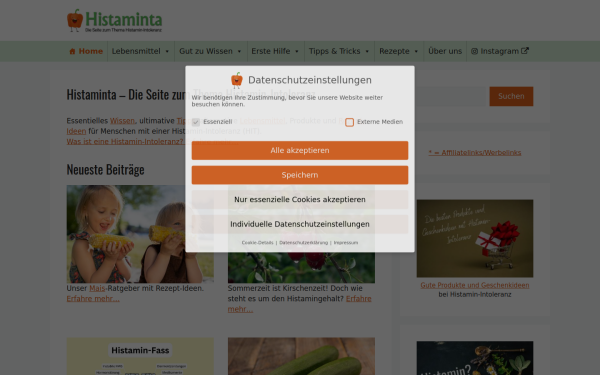The height and width of the screenshot is (375, 600).
Task: Expand the Tipps & Tricks dropdown arrow
Action: point(367,51)
